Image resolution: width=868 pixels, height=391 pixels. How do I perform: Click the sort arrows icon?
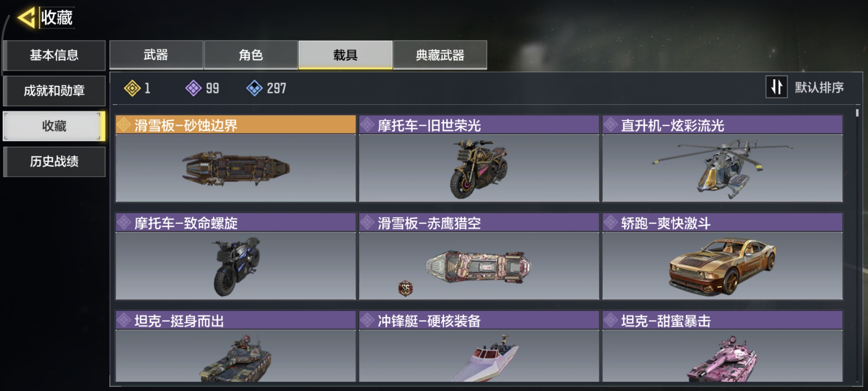[x=776, y=87]
